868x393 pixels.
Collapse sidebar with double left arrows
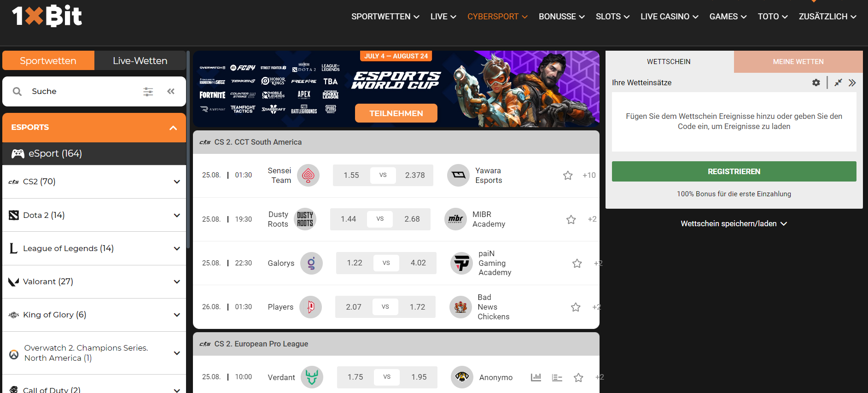171,92
